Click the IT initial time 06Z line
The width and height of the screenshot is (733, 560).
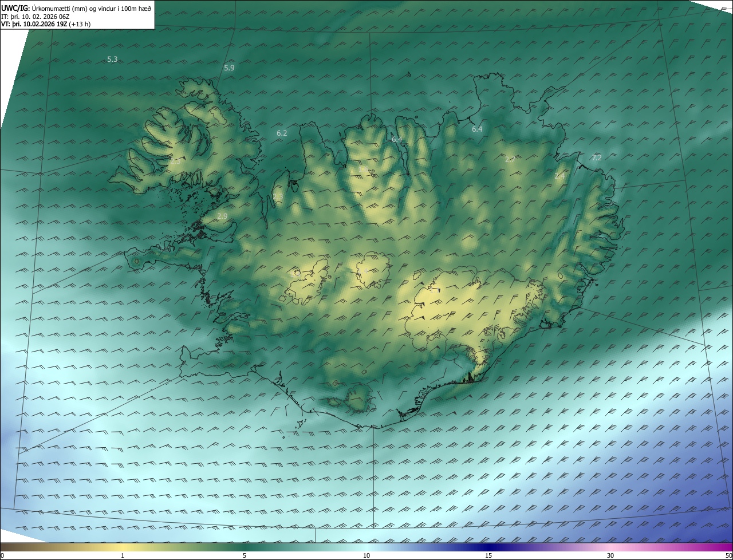tap(36, 17)
